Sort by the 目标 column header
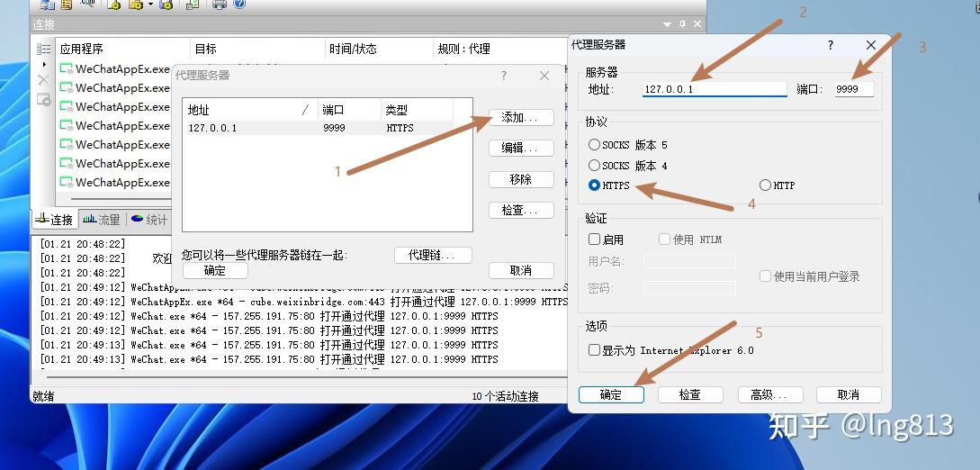The height and width of the screenshot is (470, 980). click(258, 49)
